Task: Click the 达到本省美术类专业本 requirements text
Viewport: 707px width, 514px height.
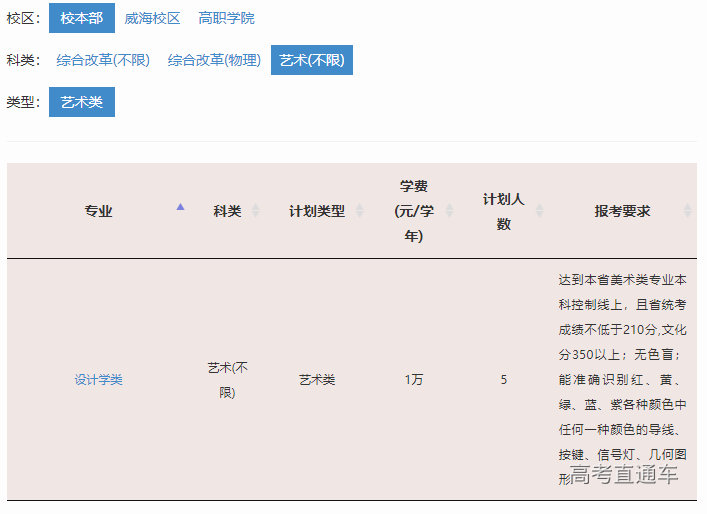Action: click(622, 280)
